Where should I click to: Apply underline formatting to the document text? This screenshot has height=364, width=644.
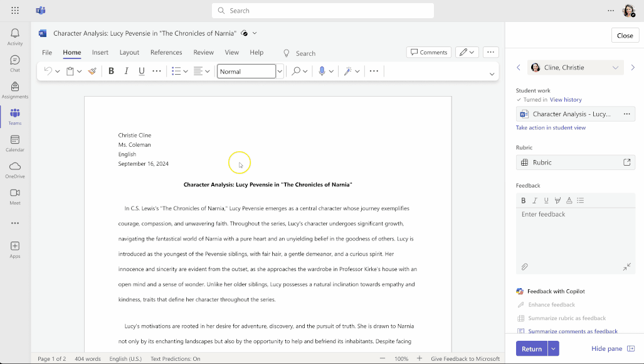141,71
